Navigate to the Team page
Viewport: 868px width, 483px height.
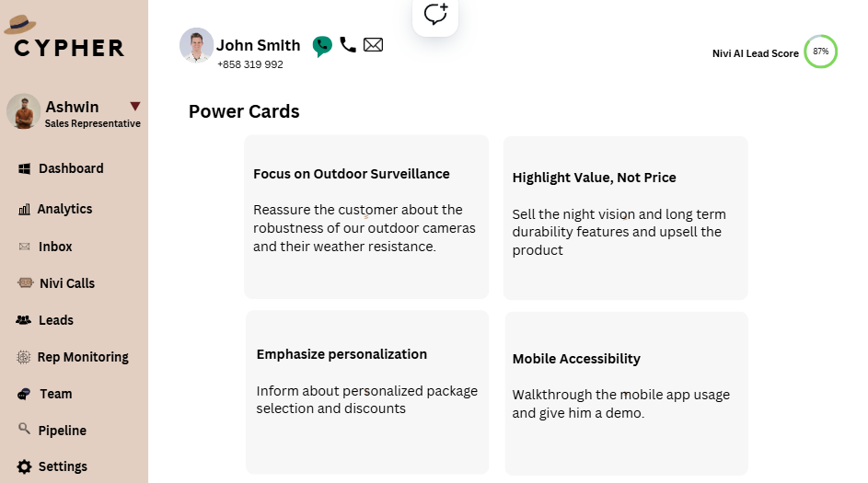pos(55,394)
